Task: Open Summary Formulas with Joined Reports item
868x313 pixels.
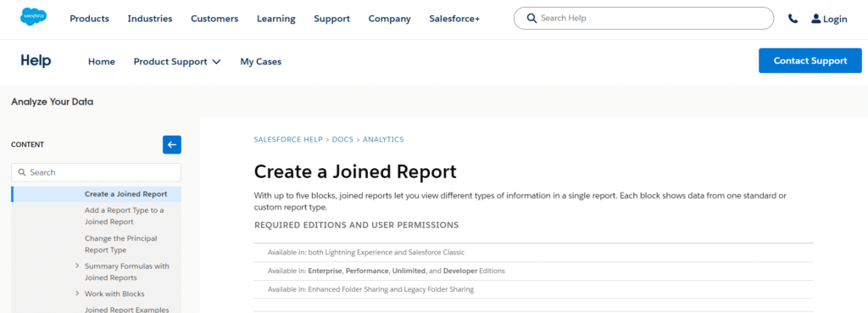Action: (x=127, y=271)
